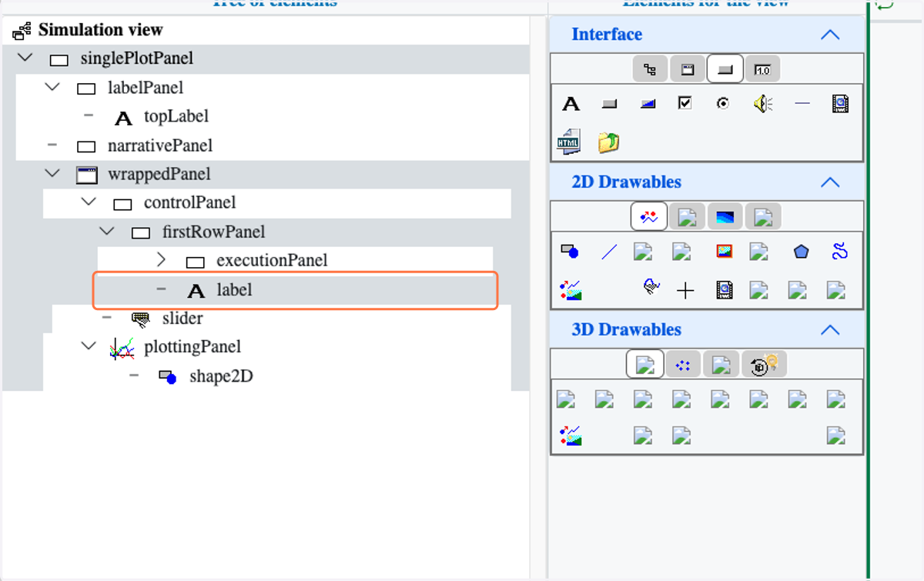Viewport: 924px width, 581px height.
Task: Select the Video film-strip icon in Interface palette
Action: (x=840, y=103)
